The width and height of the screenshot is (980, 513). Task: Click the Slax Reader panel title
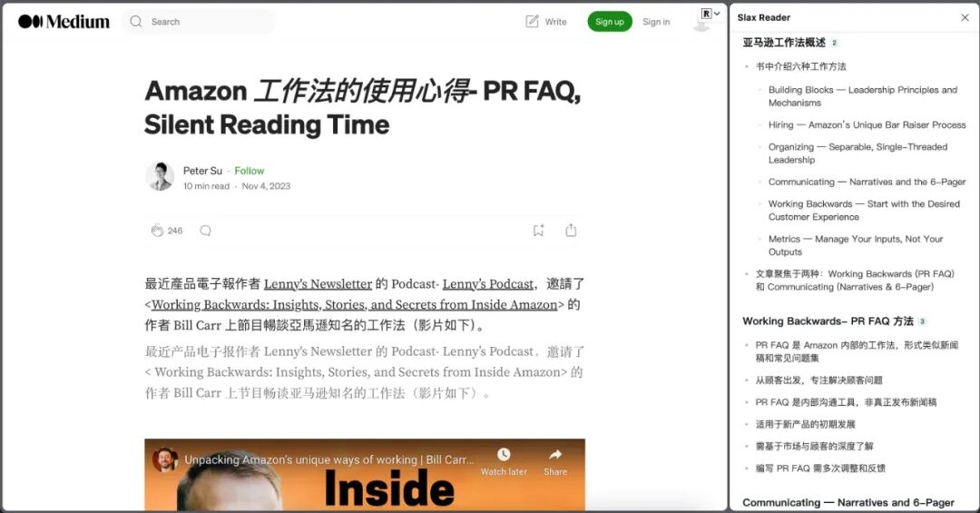764,17
